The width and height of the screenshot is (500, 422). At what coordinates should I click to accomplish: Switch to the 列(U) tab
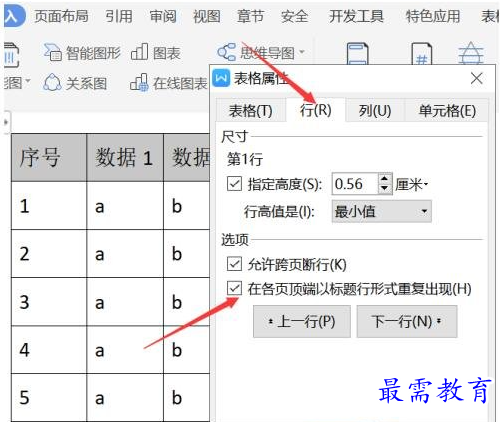click(x=375, y=110)
